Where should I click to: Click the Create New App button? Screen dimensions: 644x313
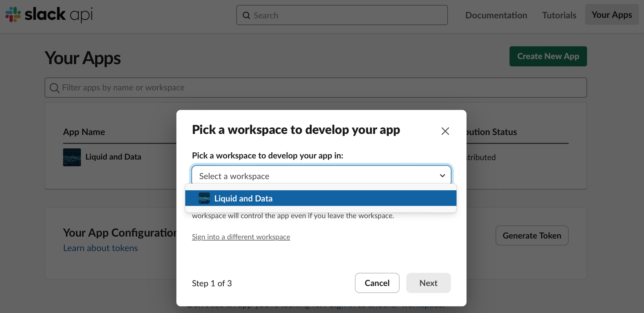pos(548,56)
